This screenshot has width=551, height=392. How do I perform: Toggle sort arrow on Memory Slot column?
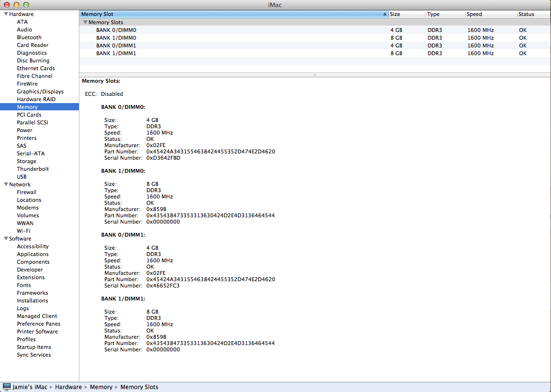385,14
